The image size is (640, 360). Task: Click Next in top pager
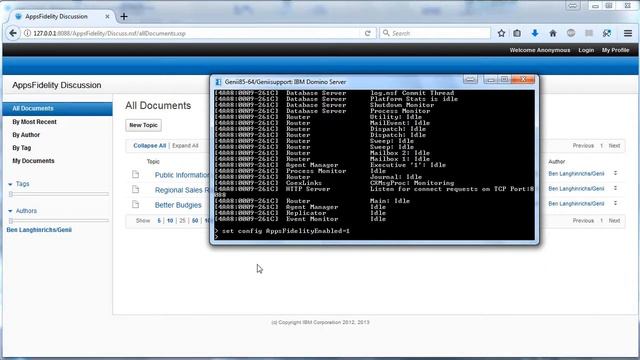click(614, 146)
